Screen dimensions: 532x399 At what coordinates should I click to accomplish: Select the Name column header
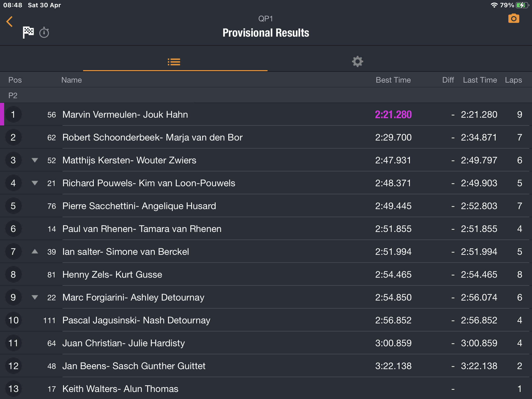(x=71, y=80)
